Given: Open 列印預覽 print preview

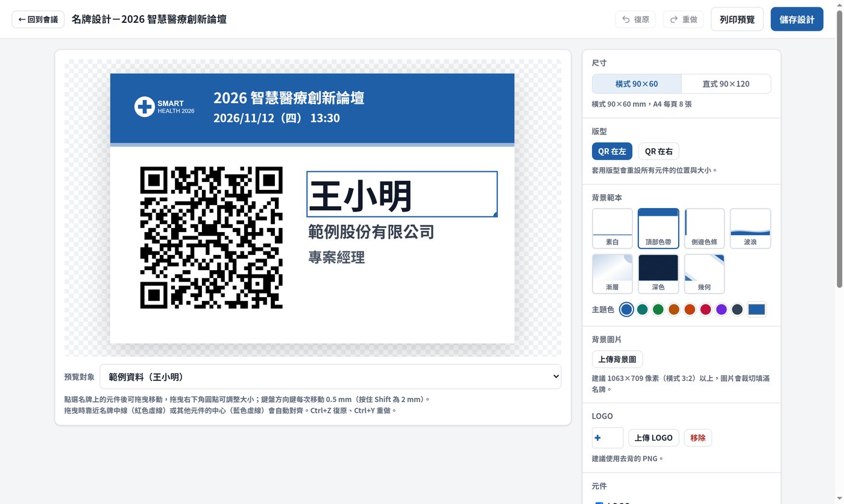Looking at the screenshot, I should tap(737, 19).
